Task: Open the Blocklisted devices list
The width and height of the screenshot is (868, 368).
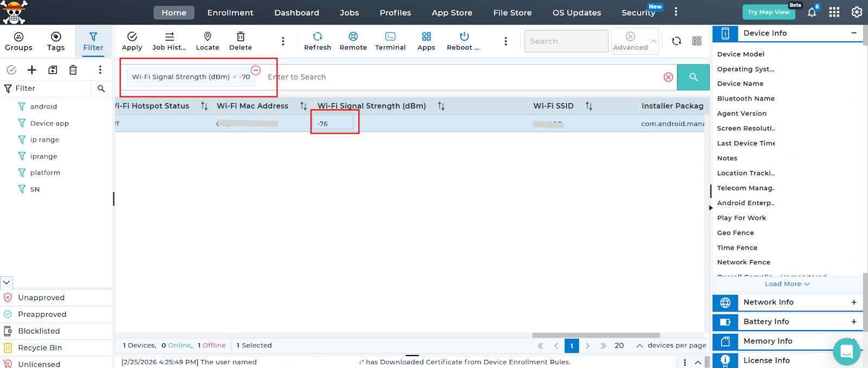Action: click(x=39, y=331)
